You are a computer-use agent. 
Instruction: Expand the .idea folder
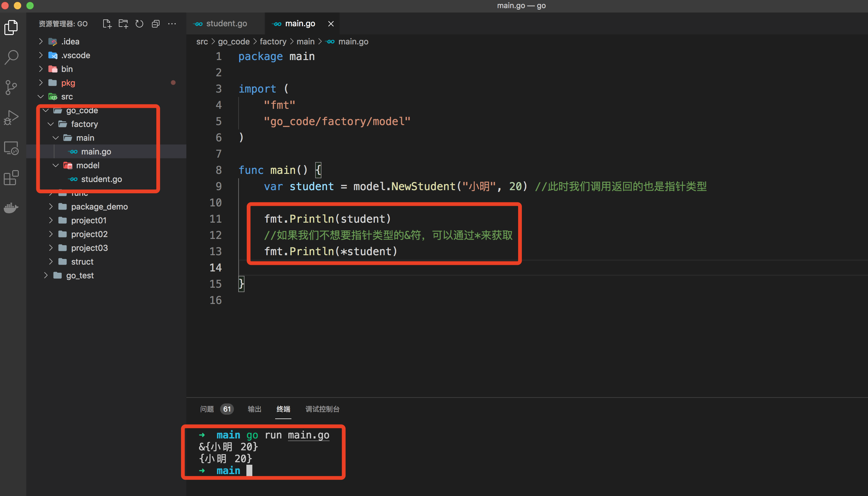coord(70,42)
